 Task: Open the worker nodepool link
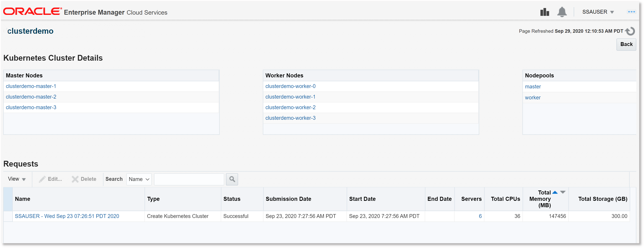click(x=532, y=98)
